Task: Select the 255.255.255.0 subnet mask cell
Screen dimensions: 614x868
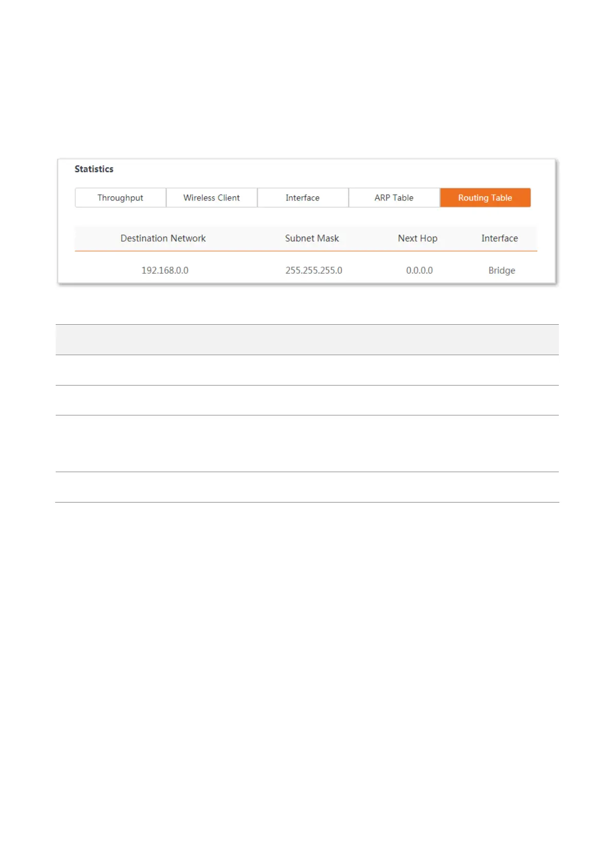Action: (314, 270)
